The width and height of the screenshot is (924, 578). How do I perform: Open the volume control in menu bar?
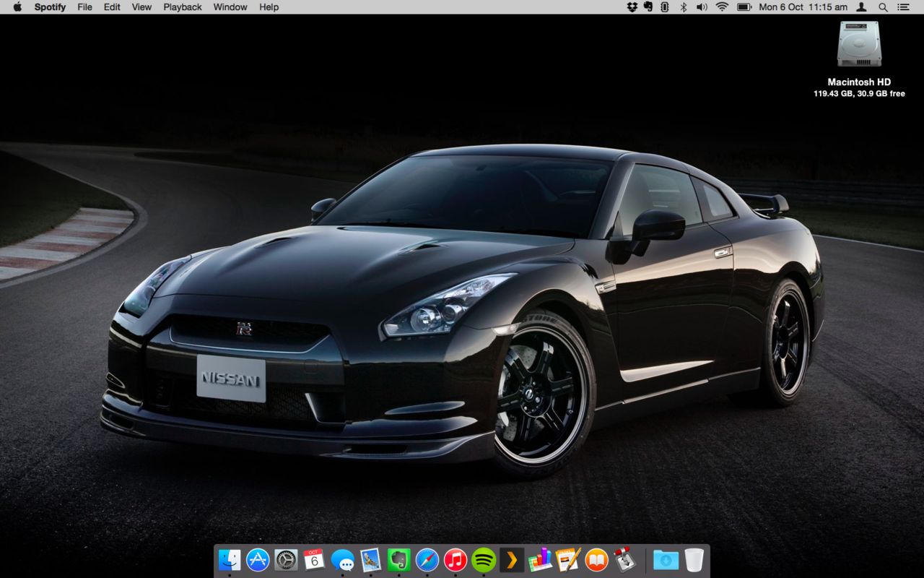(701, 7)
